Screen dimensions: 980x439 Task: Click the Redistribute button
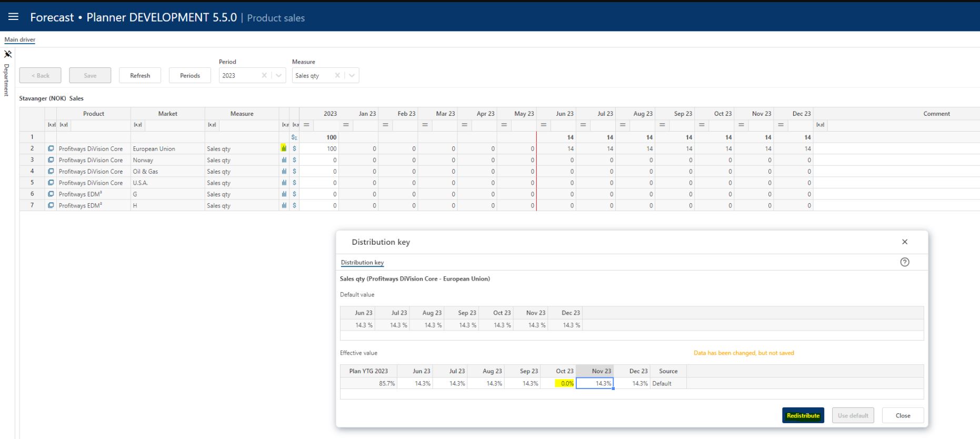point(803,415)
